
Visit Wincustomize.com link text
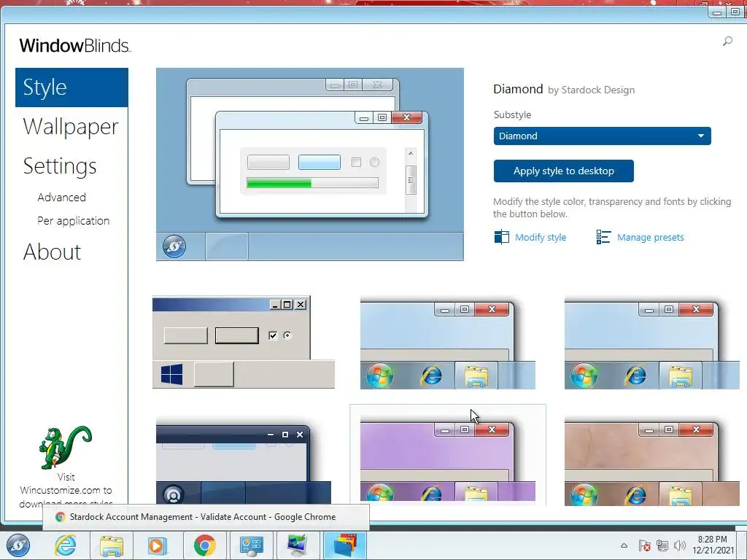[66, 489]
